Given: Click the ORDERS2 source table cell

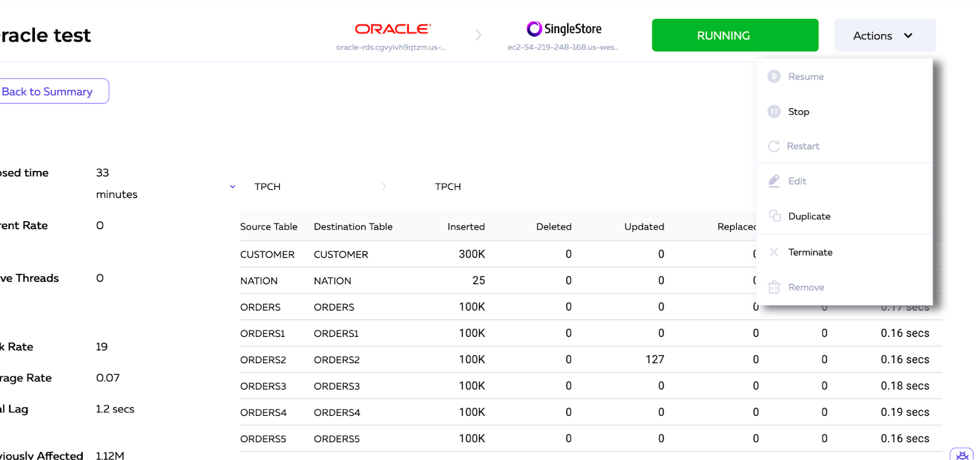Looking at the screenshot, I should (263, 360).
